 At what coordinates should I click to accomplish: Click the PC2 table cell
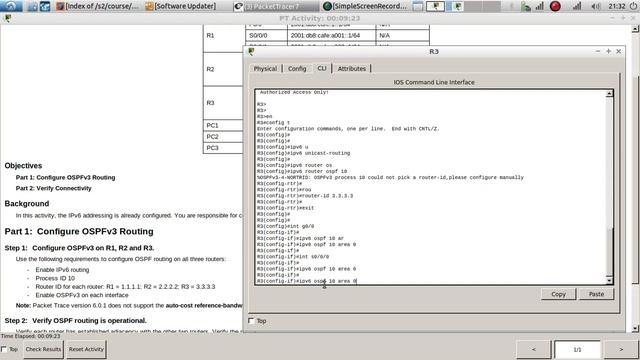pos(223,136)
